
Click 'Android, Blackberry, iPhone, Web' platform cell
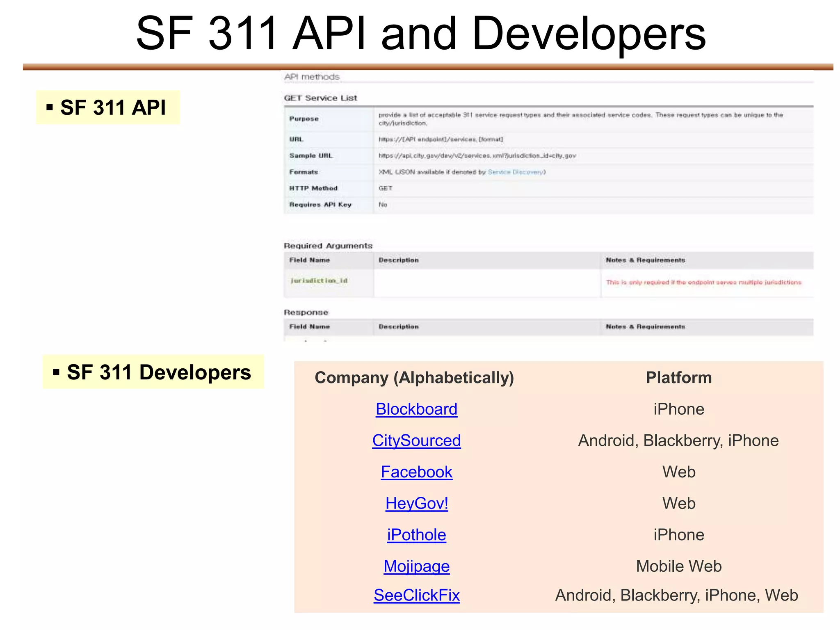(677, 595)
